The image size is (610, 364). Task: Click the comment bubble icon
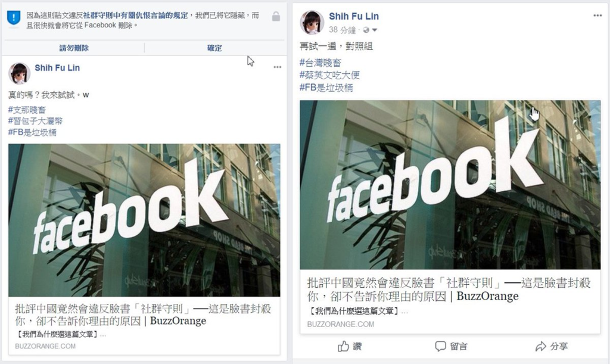coord(440,346)
